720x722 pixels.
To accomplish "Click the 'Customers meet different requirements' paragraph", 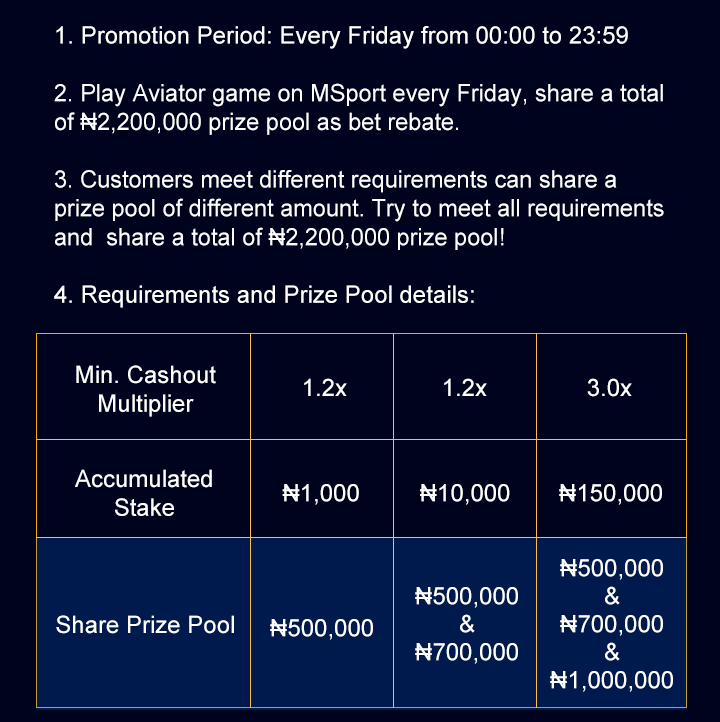I will point(358,210).
